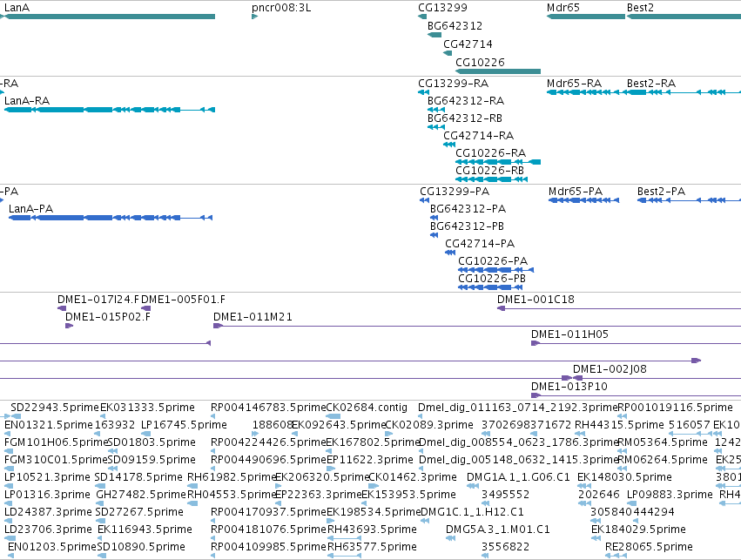Open EST EK148030.5prime
741x560 pixels.
coord(624,477)
